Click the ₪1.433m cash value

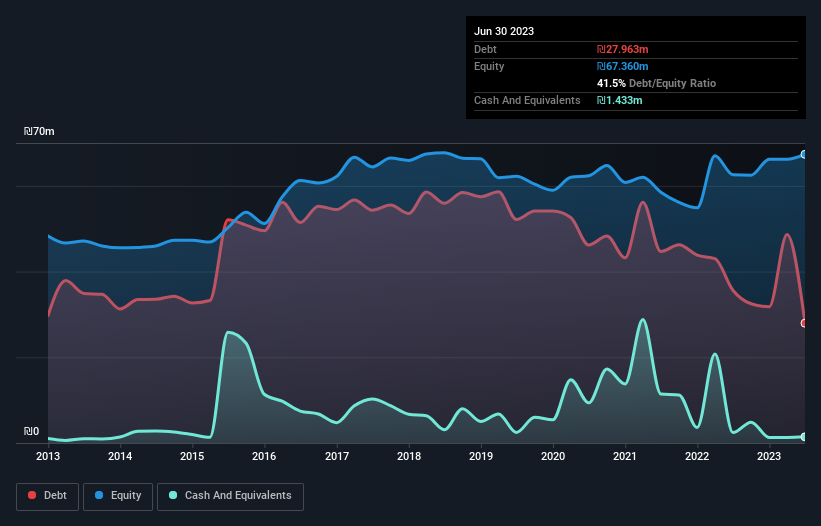619,100
